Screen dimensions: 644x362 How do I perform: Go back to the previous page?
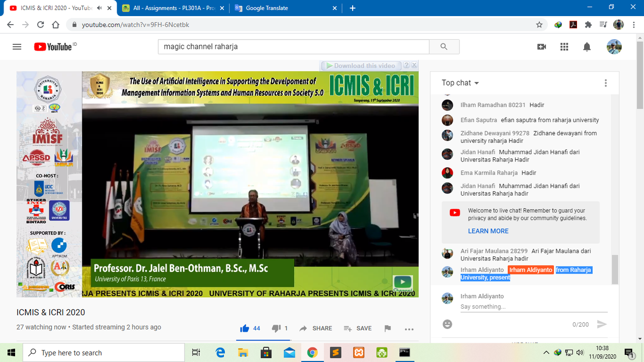point(11,25)
